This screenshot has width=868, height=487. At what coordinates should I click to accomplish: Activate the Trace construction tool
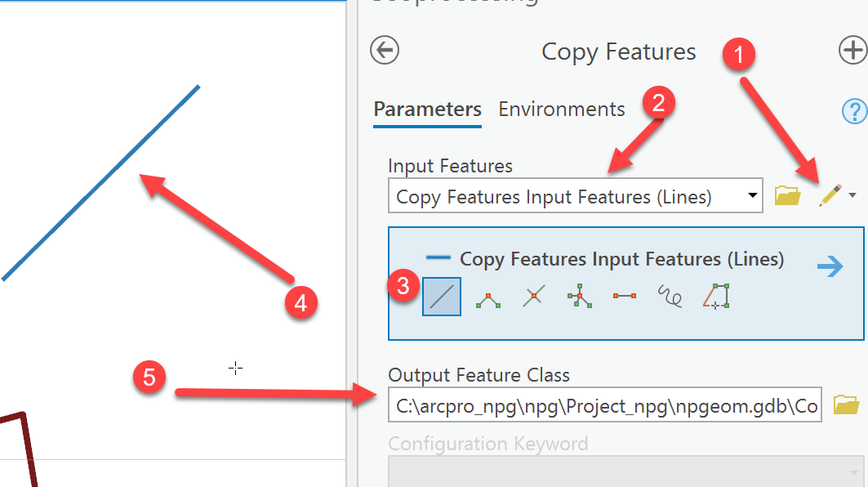(x=716, y=297)
